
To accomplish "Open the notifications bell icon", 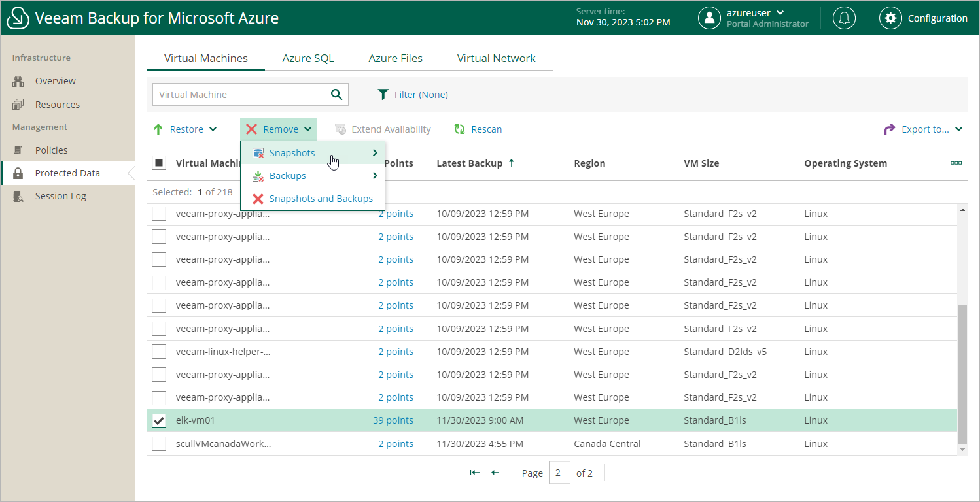I will pyautogui.click(x=844, y=18).
